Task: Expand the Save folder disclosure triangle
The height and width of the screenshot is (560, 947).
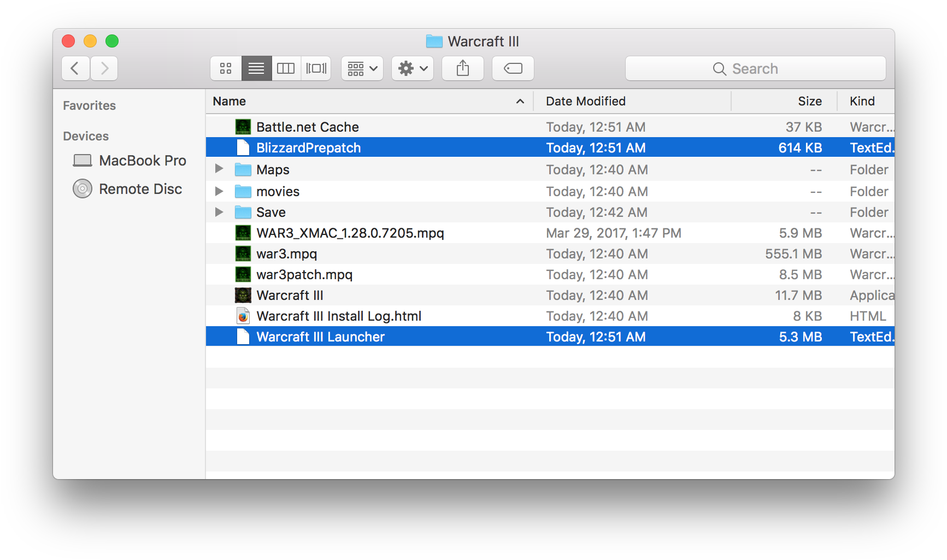Action: [x=219, y=212]
